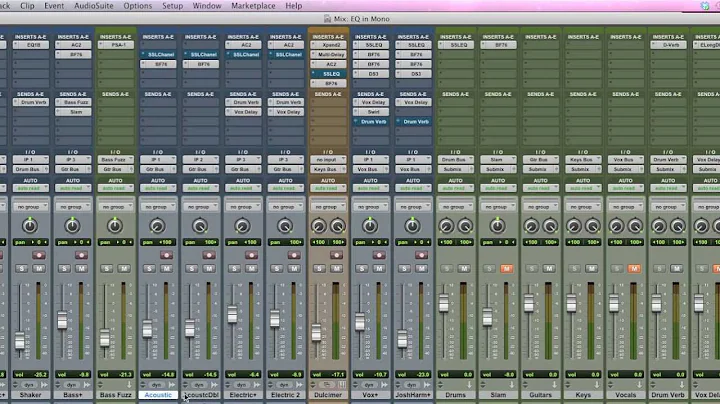The width and height of the screenshot is (720, 404).
Task: Arm record on the JoshHarm+ track
Action: tap(421, 255)
